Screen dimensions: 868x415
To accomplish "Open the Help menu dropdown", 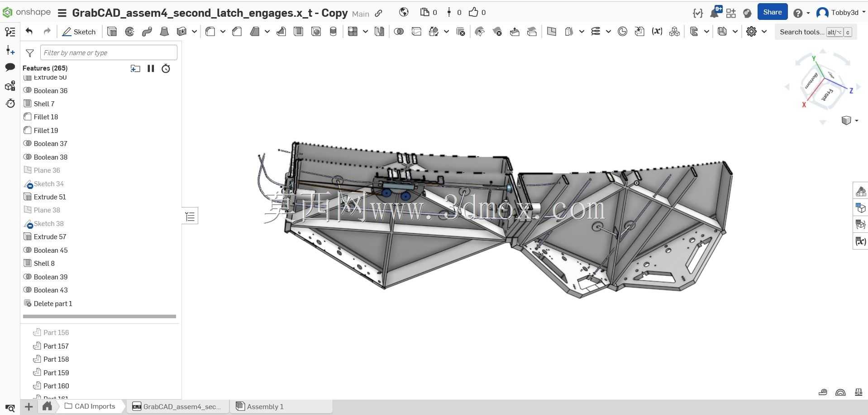I will coord(801,13).
